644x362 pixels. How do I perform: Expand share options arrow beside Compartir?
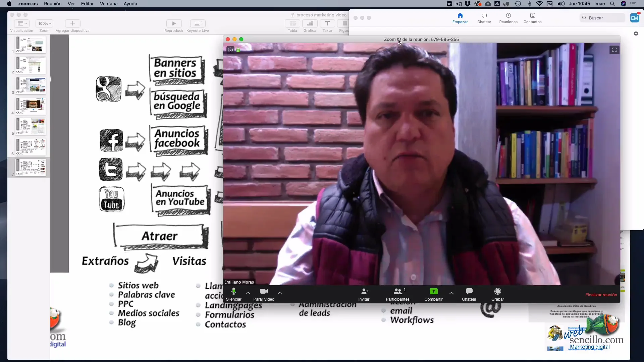[451, 293]
